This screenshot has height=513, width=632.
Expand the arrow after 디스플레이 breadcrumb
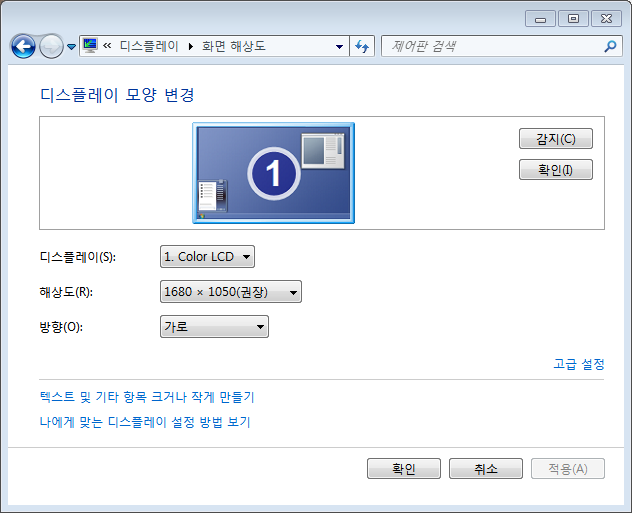[x=191, y=46]
